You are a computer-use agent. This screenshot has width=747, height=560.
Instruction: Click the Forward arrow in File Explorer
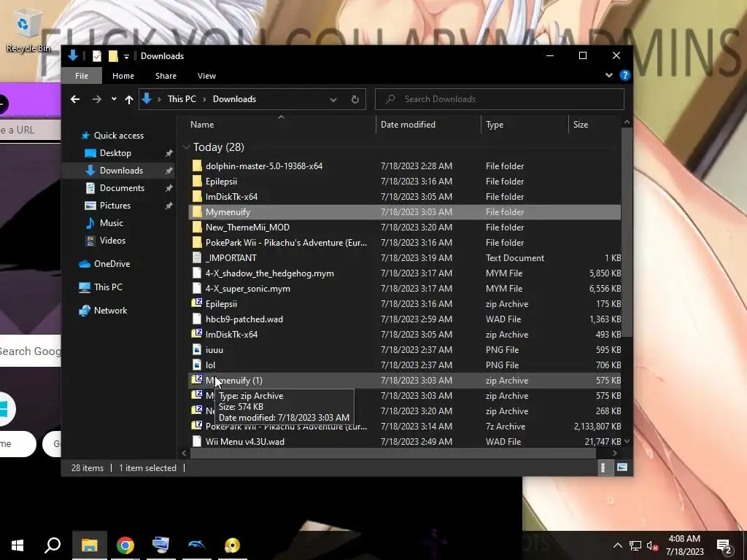97,99
